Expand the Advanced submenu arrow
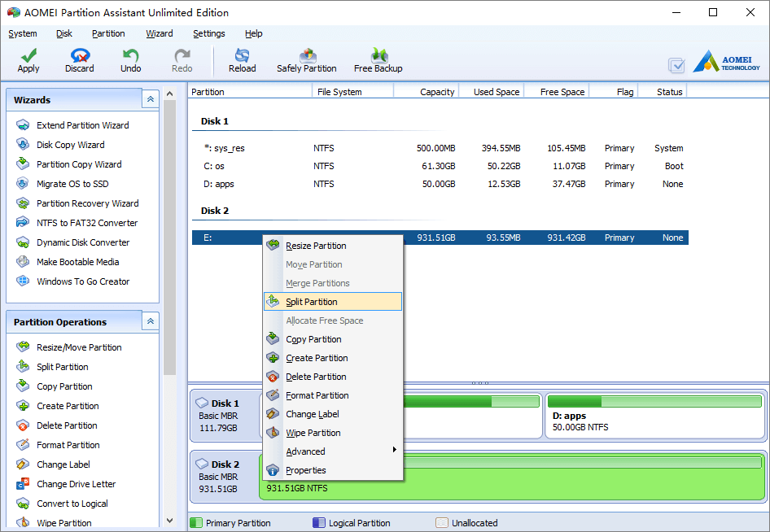Image resolution: width=770 pixels, height=532 pixels. (x=394, y=450)
